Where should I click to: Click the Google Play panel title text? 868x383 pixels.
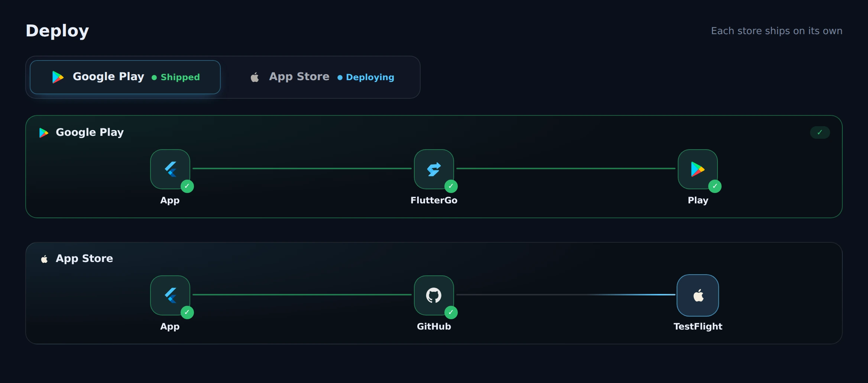pos(90,132)
